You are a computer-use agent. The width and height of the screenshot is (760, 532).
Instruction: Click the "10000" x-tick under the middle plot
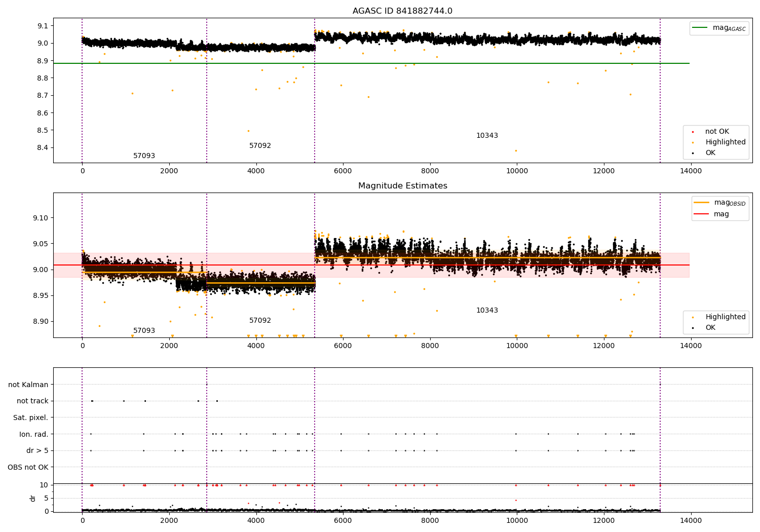click(x=517, y=346)
